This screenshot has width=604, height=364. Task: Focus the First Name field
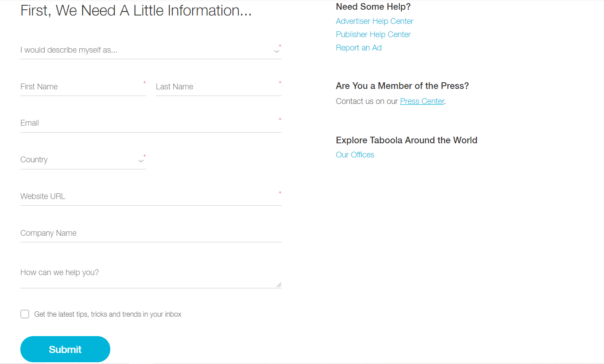tap(83, 87)
